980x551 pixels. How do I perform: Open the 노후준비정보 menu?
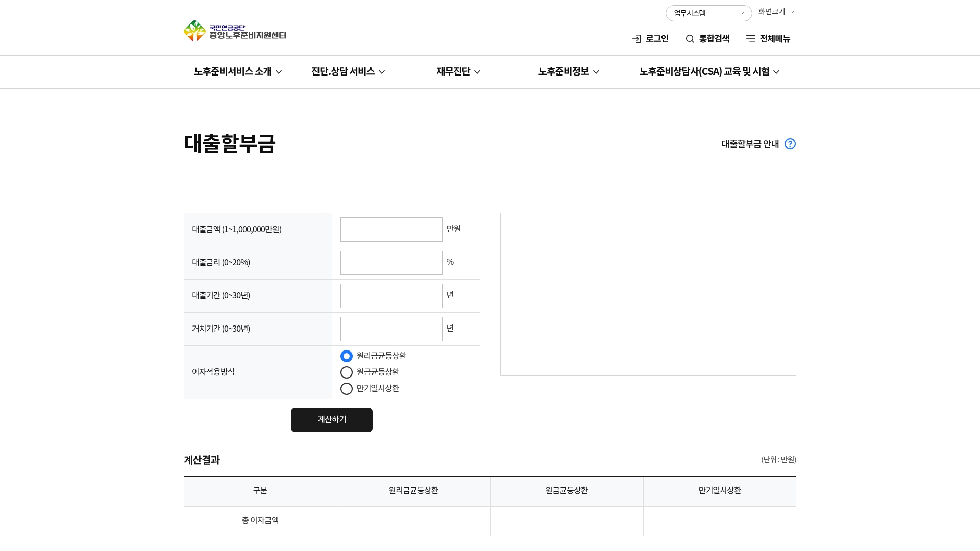point(568,71)
